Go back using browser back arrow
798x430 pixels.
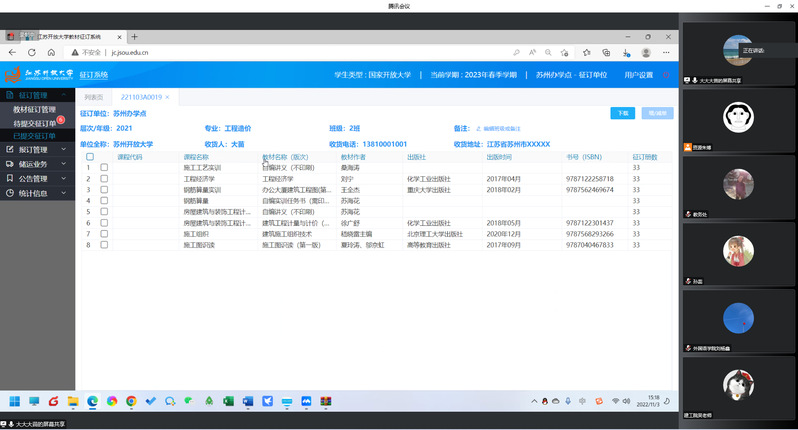(13, 52)
